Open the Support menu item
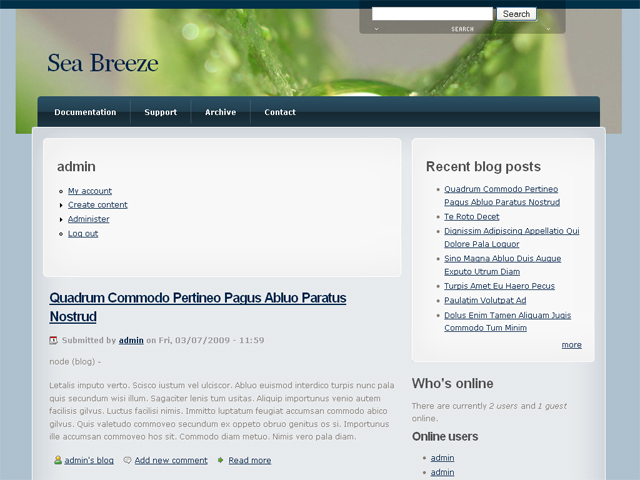640x480 pixels. click(x=160, y=112)
